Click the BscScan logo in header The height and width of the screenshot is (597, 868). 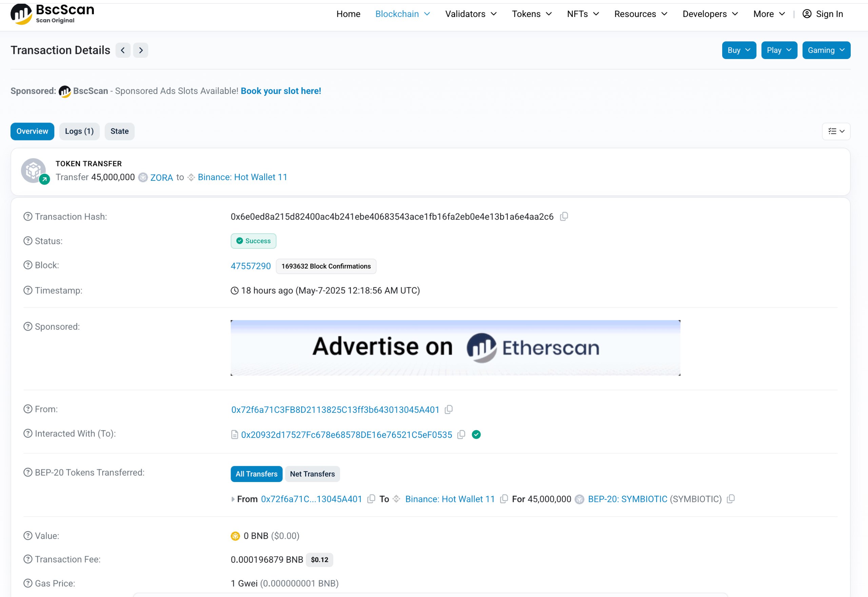(x=52, y=14)
